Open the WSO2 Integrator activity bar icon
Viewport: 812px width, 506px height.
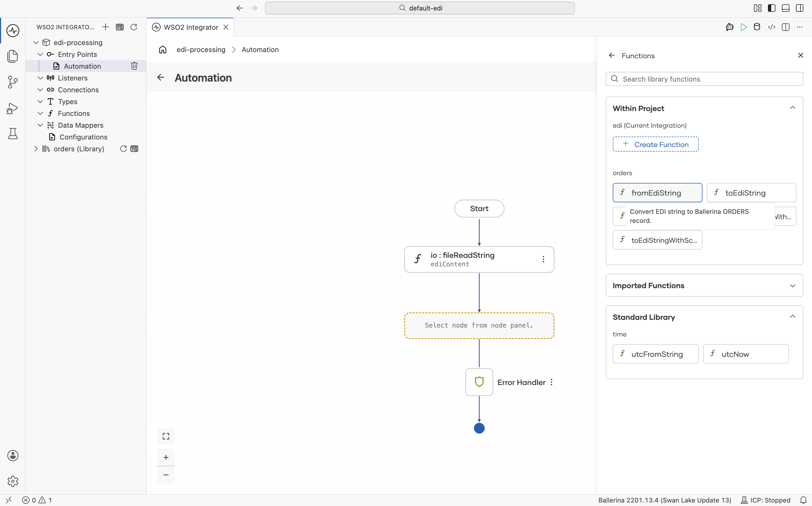[x=13, y=31]
